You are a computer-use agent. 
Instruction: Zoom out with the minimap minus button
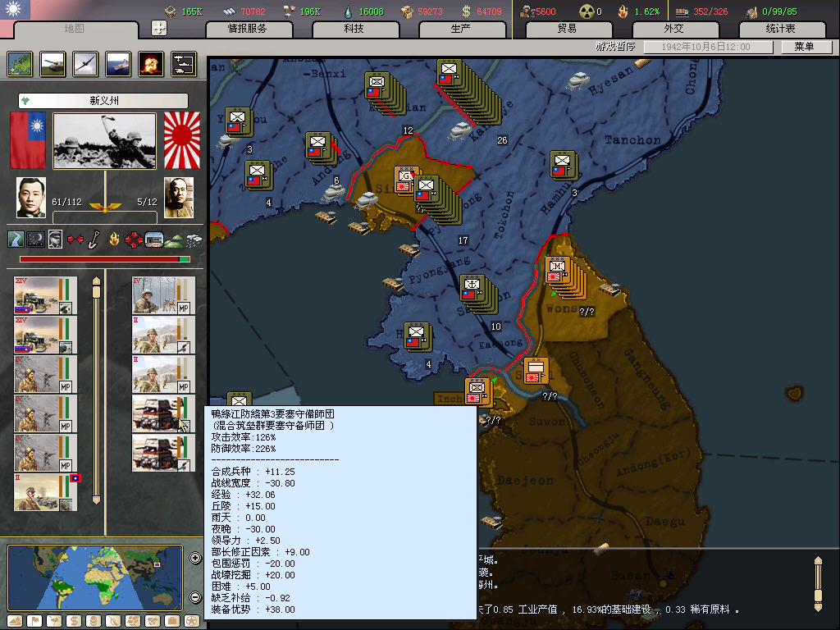195,598
